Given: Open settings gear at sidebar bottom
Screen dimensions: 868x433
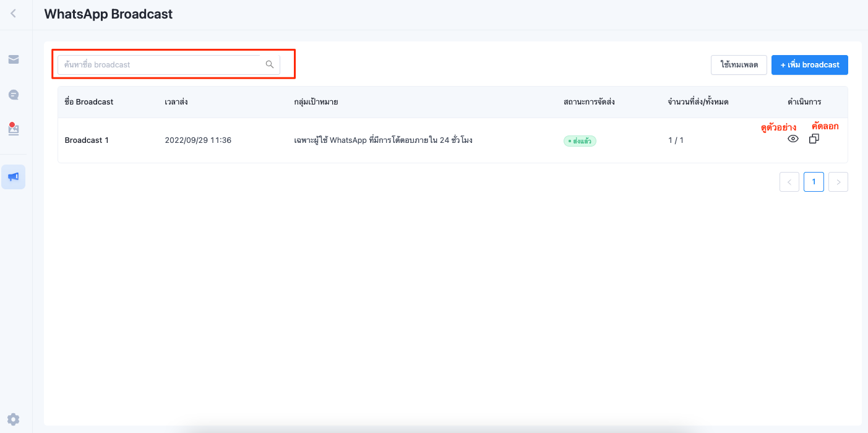Looking at the screenshot, I should click(x=13, y=419).
